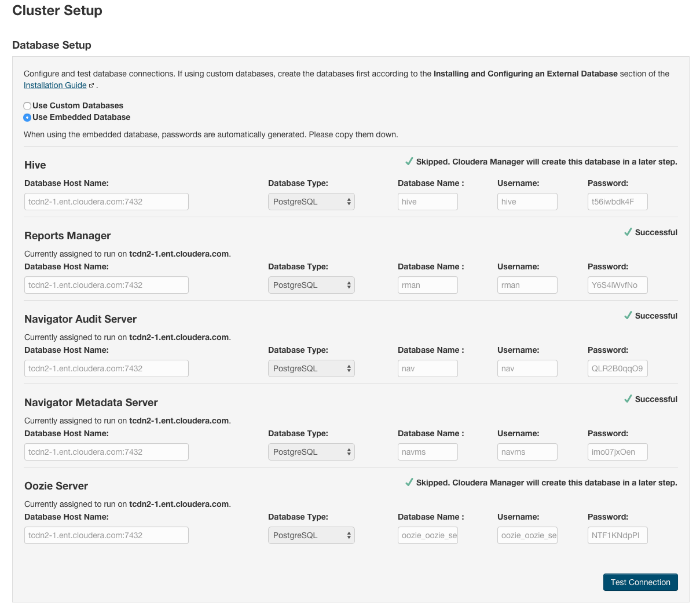Click the Hive Database Host Name field

[107, 202]
